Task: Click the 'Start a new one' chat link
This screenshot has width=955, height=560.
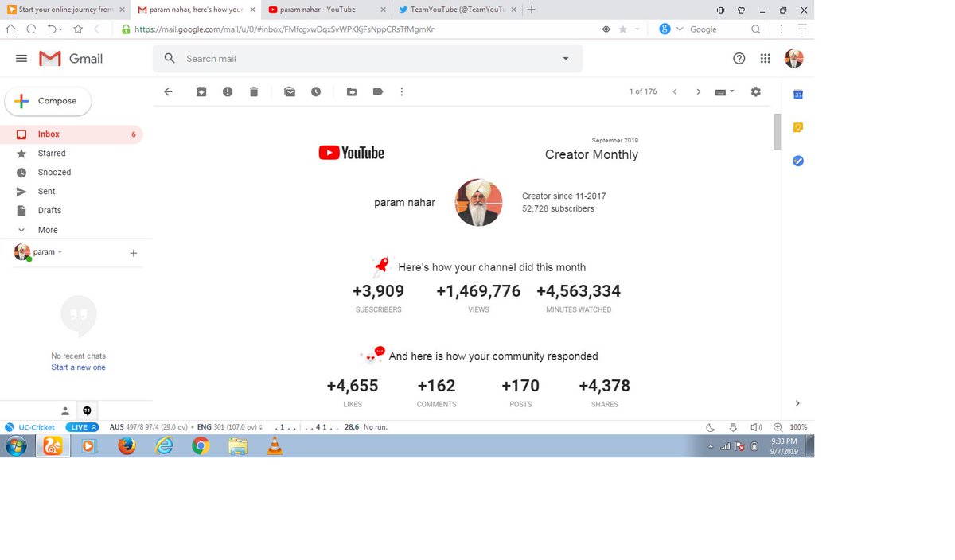Action: [x=78, y=367]
